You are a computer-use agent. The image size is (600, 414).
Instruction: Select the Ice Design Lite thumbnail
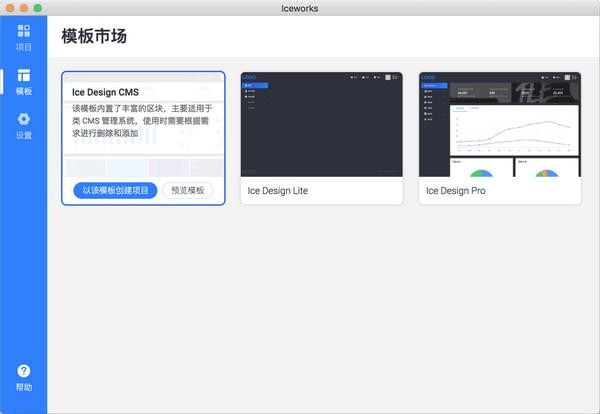tap(321, 124)
